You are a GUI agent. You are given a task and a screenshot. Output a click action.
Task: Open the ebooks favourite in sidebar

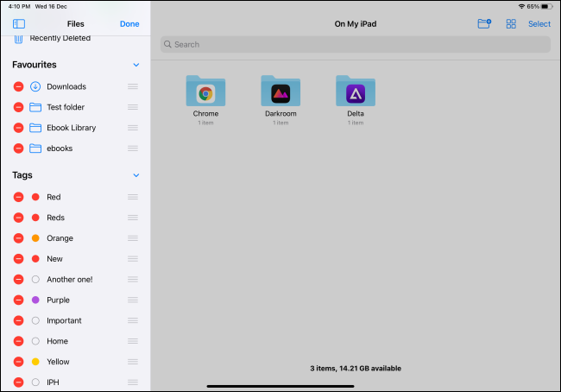coord(60,149)
